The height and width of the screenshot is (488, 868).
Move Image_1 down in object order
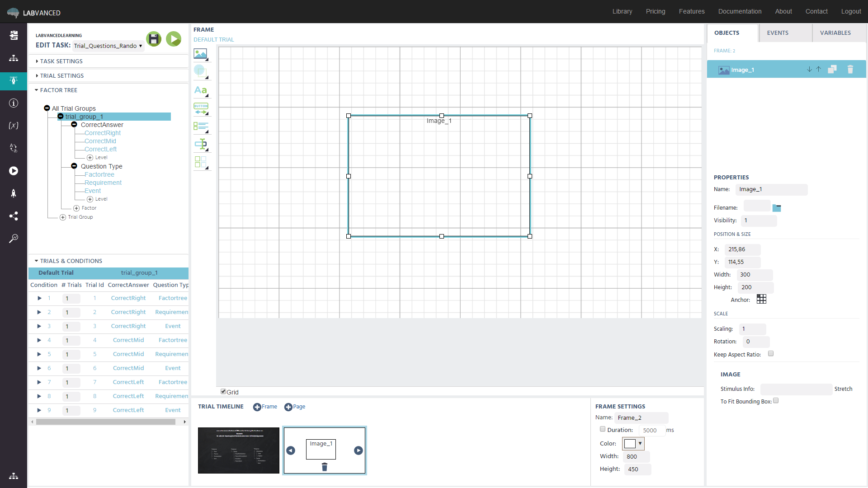[809, 70]
